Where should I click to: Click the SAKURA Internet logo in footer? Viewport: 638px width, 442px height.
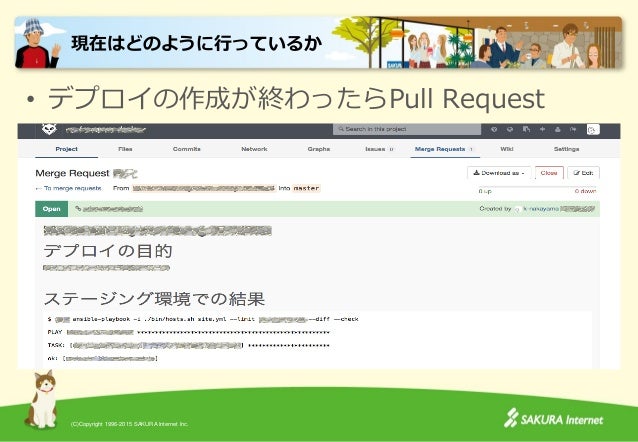click(x=553, y=418)
